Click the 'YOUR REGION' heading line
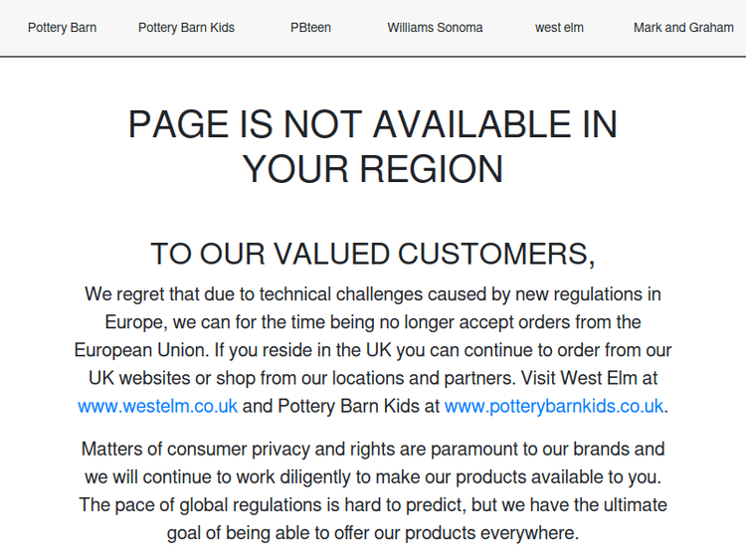The image size is (746, 560). [x=373, y=169]
